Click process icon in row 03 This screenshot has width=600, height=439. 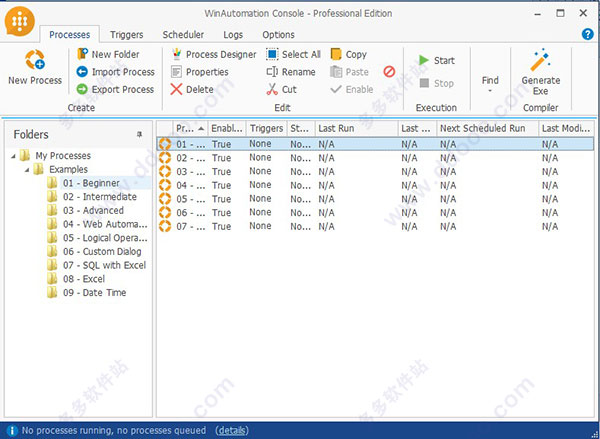[165, 171]
